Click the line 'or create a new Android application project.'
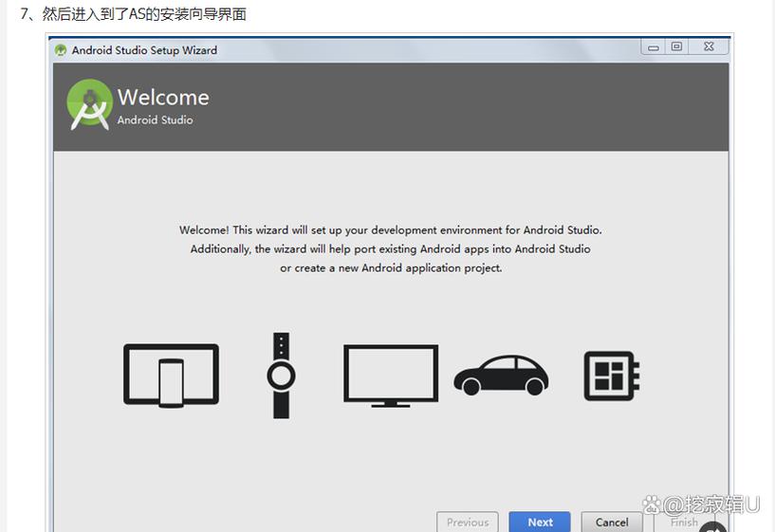 coord(391,268)
